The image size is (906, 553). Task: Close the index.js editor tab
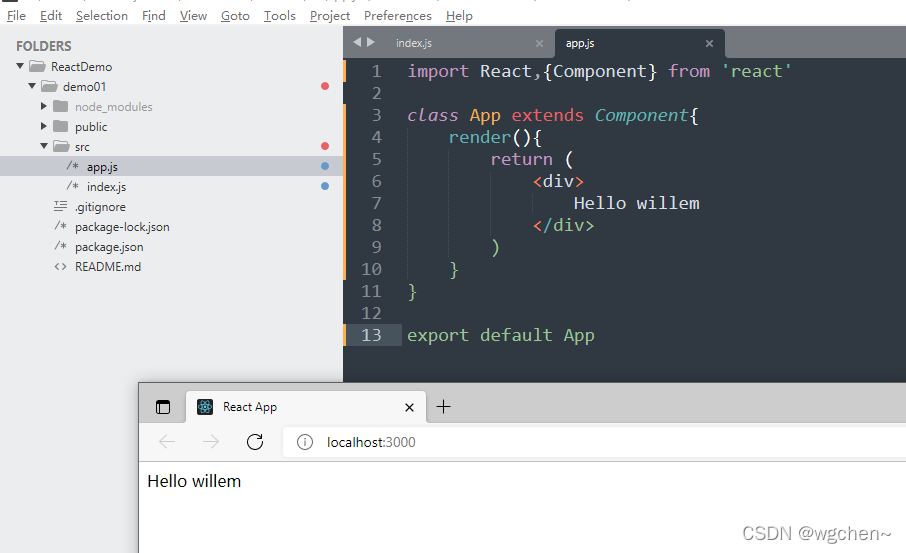pyautogui.click(x=539, y=43)
